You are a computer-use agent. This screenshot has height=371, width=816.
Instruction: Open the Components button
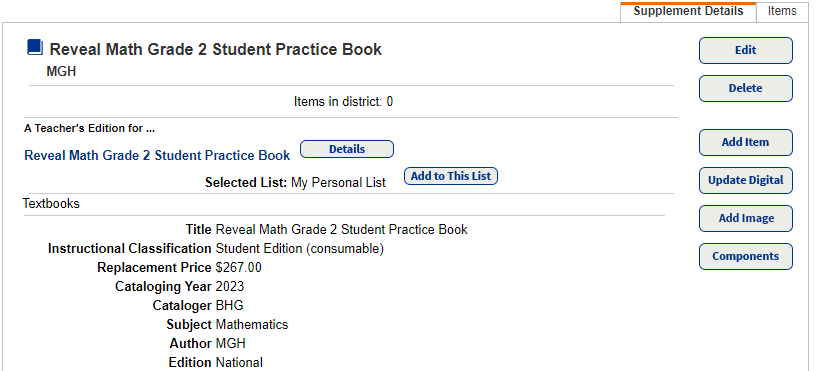pos(745,257)
